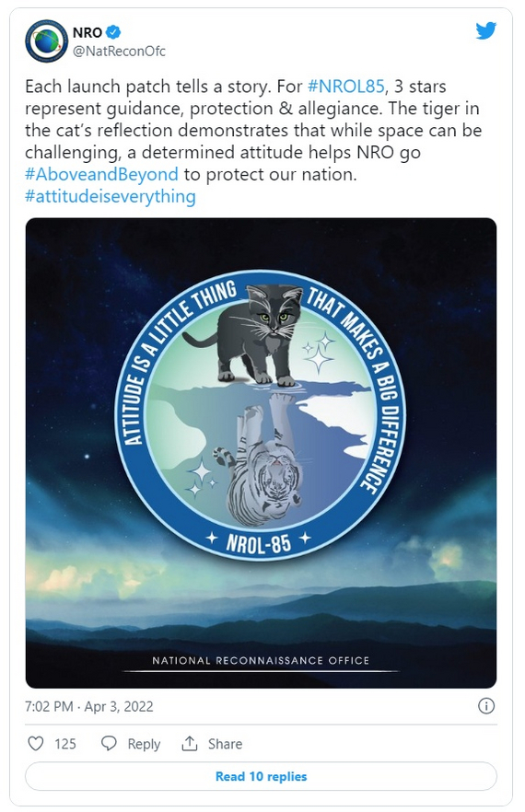Click the National Reconnaissance Office caption in image
Image resolution: width=525 pixels, height=812 pixels.
click(261, 660)
